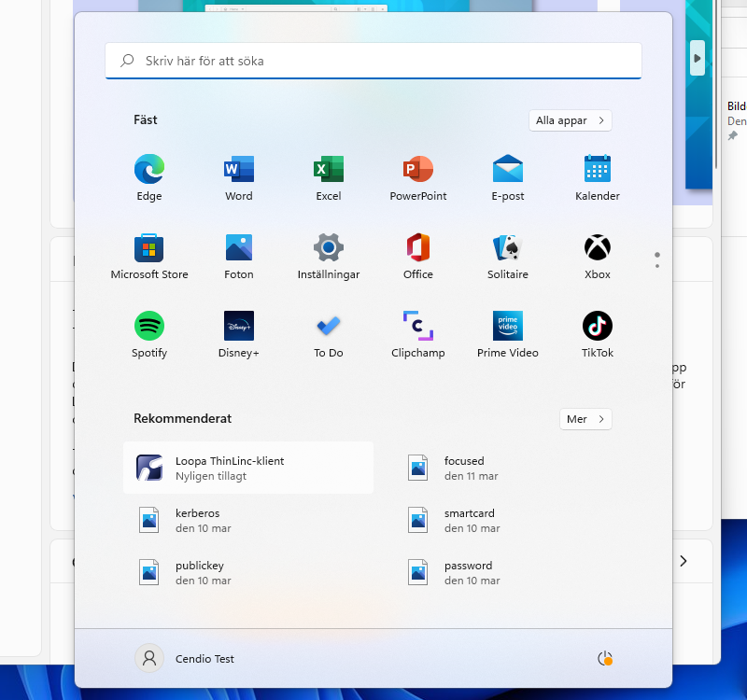Go to next page of pinned apps dots
The width and height of the screenshot is (747, 700).
point(657,260)
